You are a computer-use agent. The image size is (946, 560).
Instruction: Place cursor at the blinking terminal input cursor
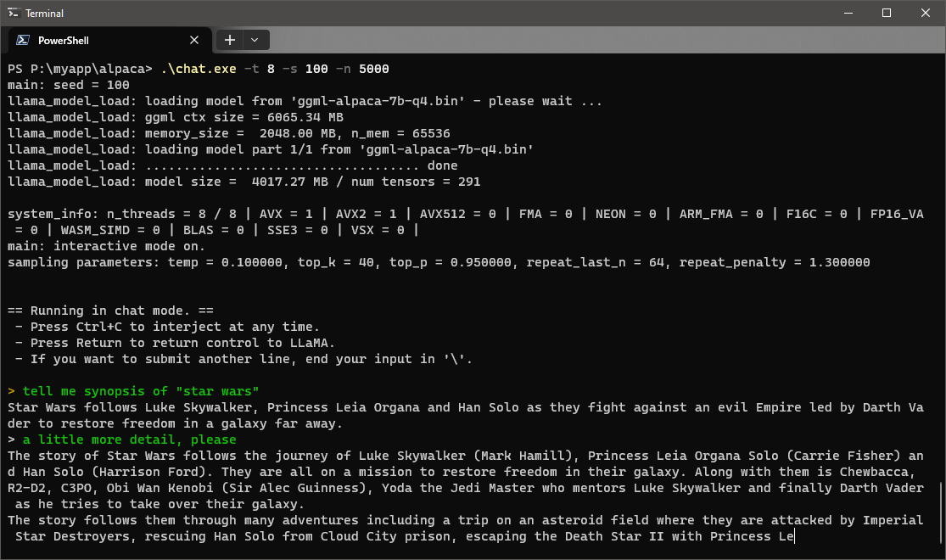coord(792,535)
